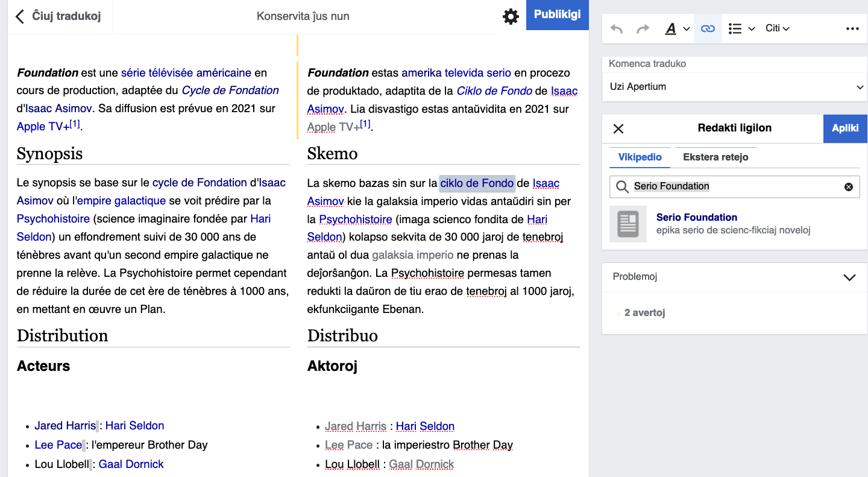The image size is (868, 477).
Task: Click the undo arrow icon
Action: tap(616, 29)
